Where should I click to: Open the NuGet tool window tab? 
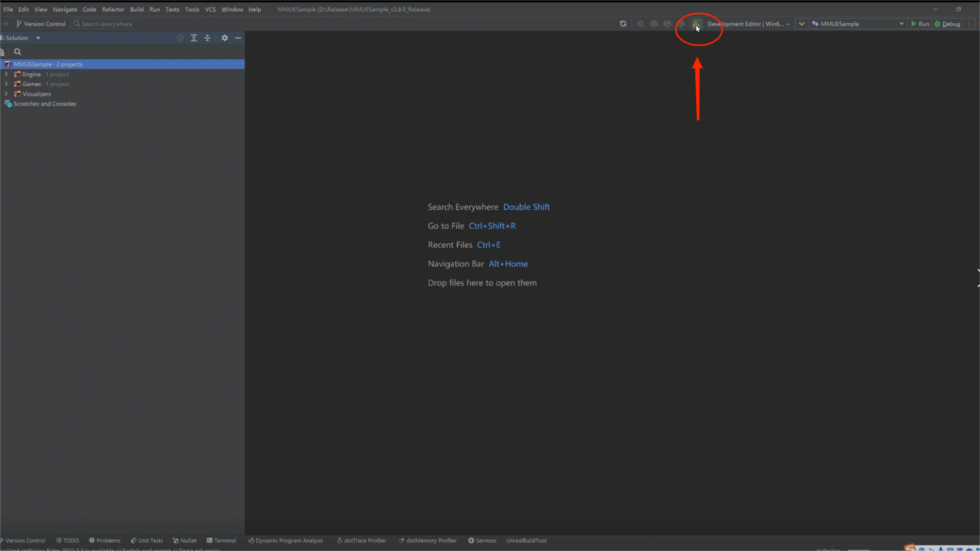coord(185,540)
